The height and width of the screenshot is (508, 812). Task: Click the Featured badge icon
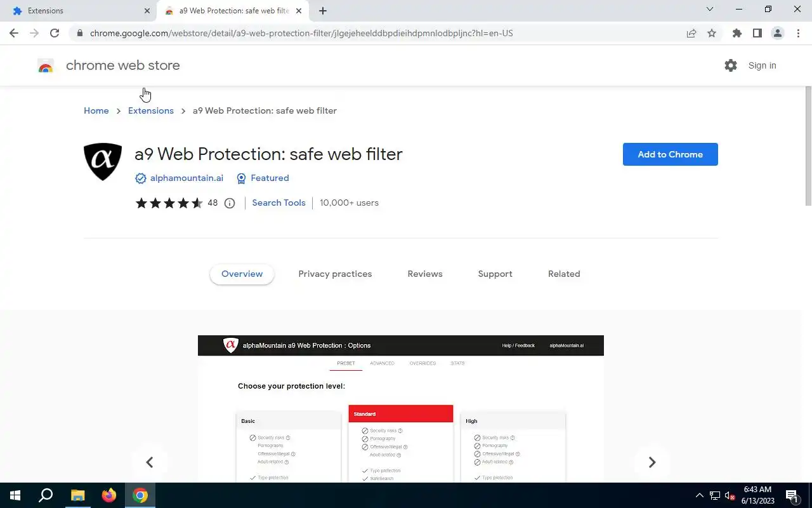click(241, 178)
